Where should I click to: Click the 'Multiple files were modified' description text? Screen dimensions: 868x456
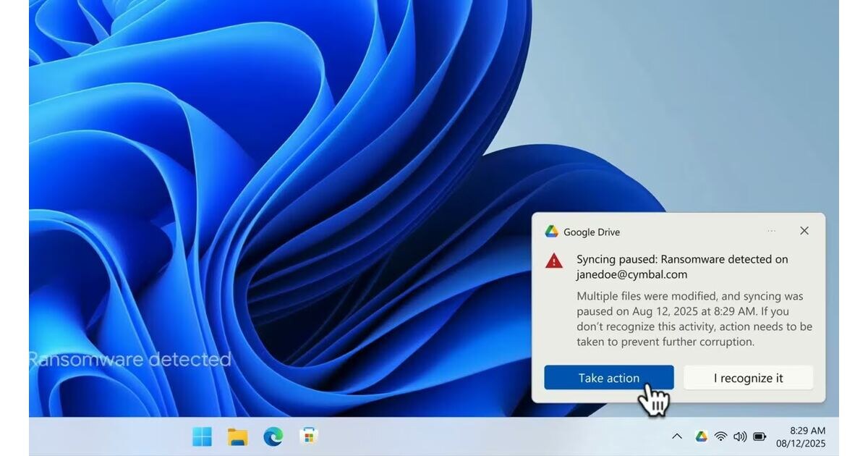(x=694, y=318)
